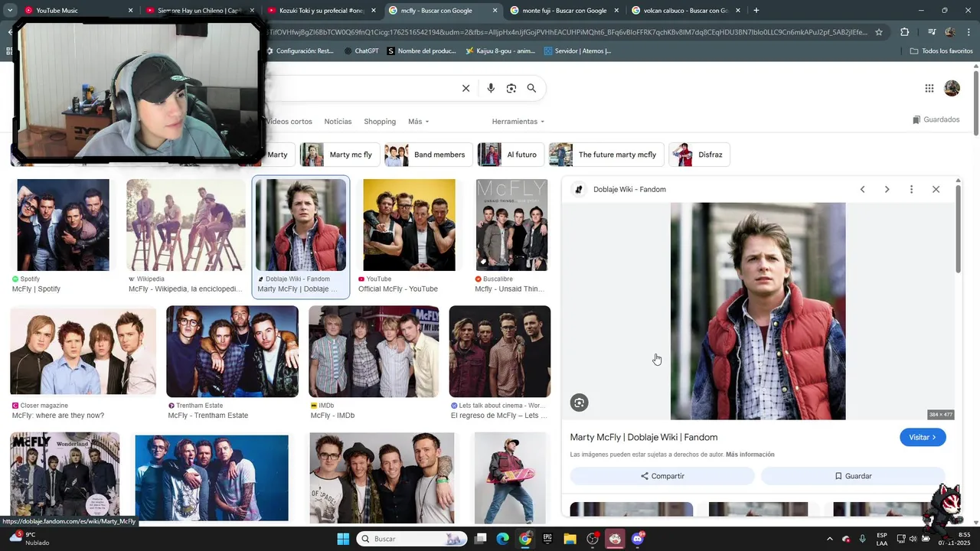Open the Google account avatar

[952, 88]
